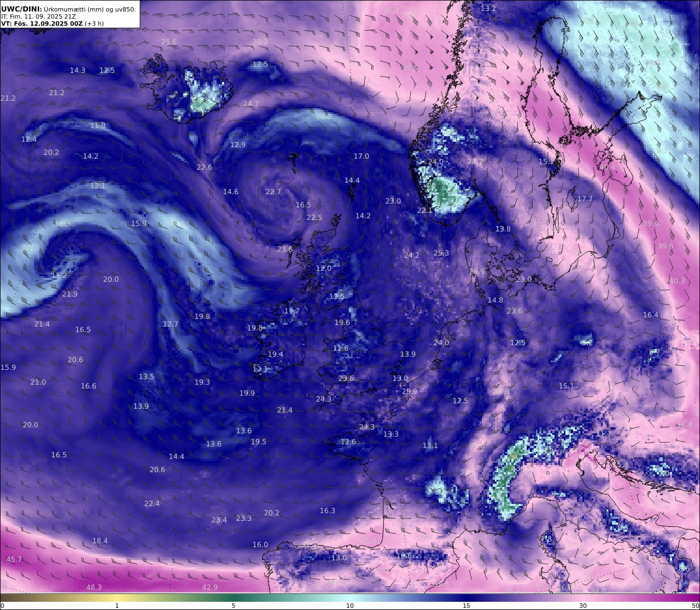Viewport: 700px width, 610px height.
Task: Click the 22.5 value label
Action: tap(314, 218)
